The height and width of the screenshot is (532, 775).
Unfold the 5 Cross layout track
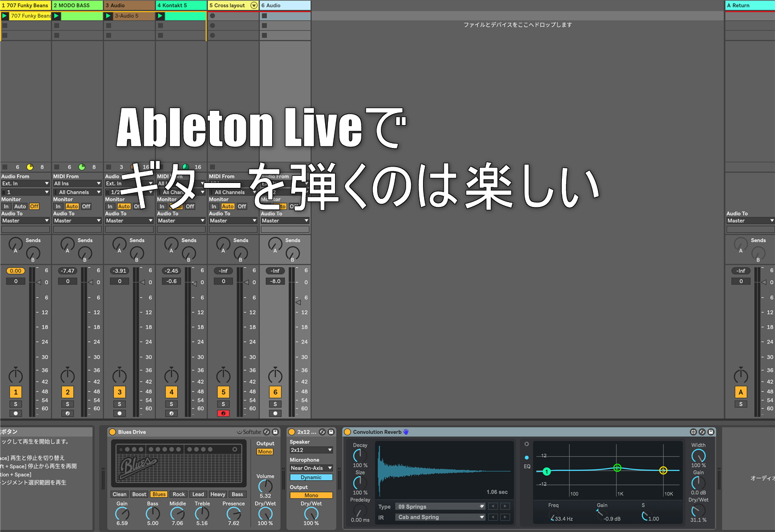[254, 5]
